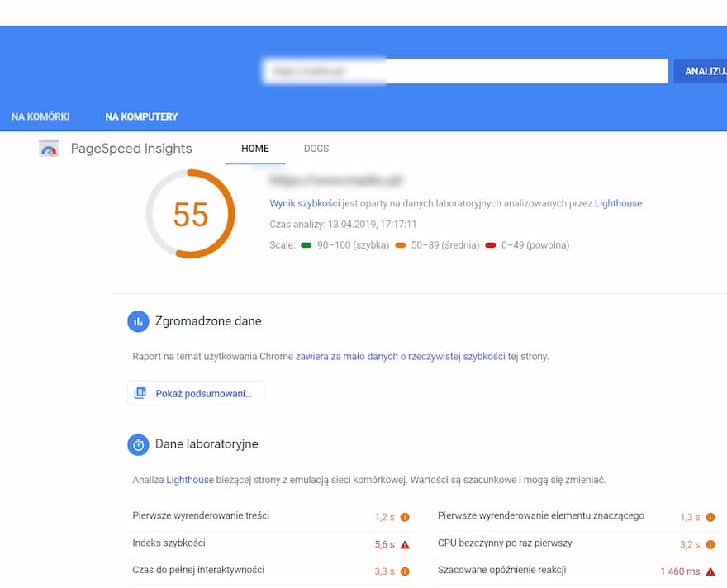Click the URL input field
The height and width of the screenshot is (588, 727).
coord(465,71)
